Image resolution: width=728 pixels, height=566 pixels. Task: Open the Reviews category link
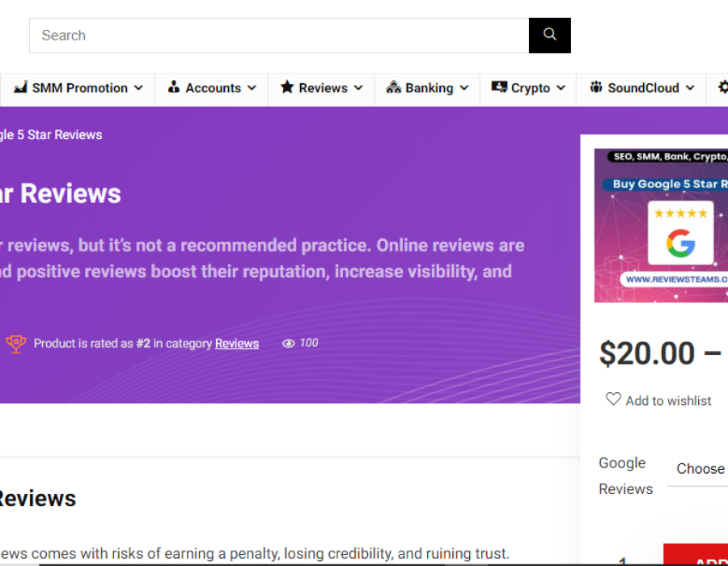tap(237, 344)
